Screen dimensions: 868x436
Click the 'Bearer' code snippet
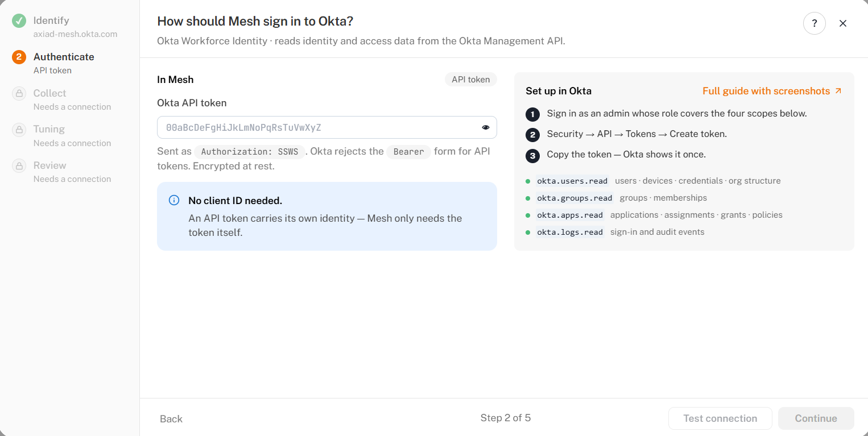point(408,152)
